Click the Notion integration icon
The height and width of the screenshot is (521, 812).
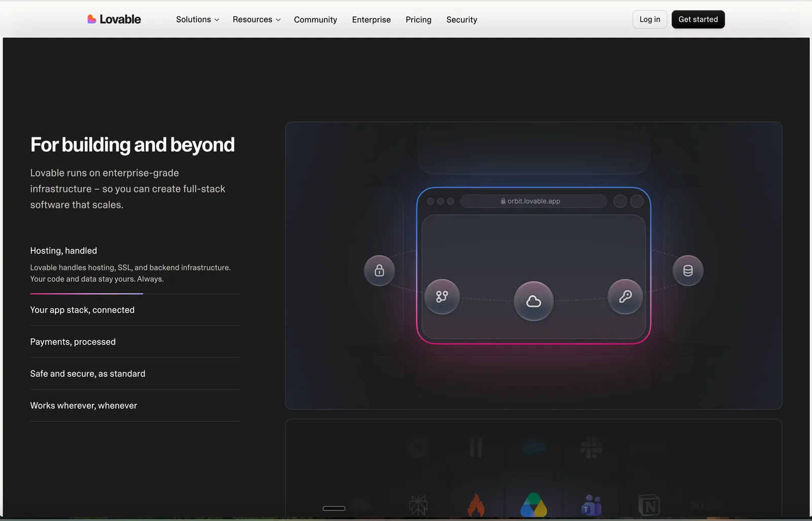click(x=649, y=505)
